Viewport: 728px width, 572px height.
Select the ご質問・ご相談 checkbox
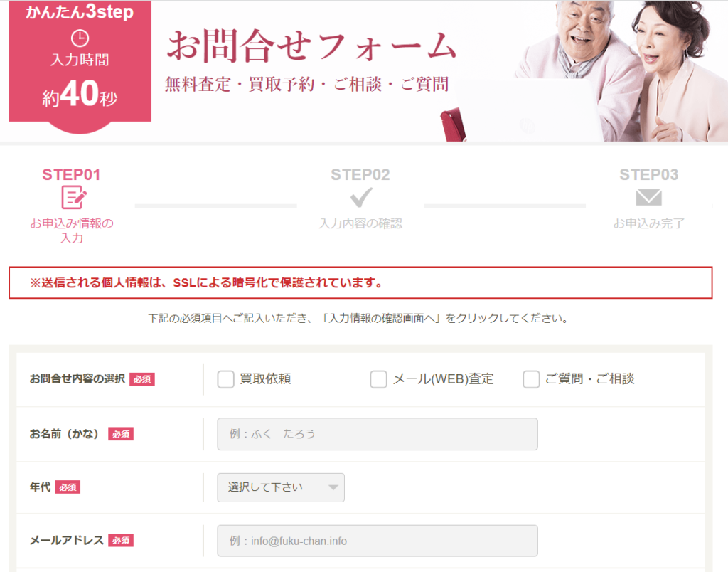coord(531,379)
